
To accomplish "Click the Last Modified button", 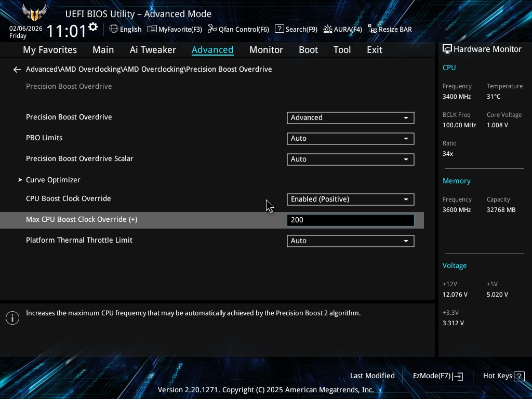I will (372, 376).
